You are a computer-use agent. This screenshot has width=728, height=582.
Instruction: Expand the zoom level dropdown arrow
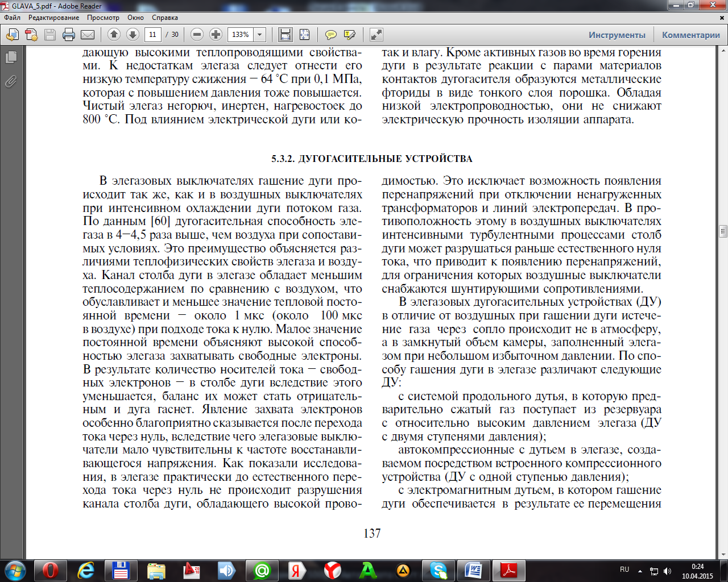tap(260, 35)
